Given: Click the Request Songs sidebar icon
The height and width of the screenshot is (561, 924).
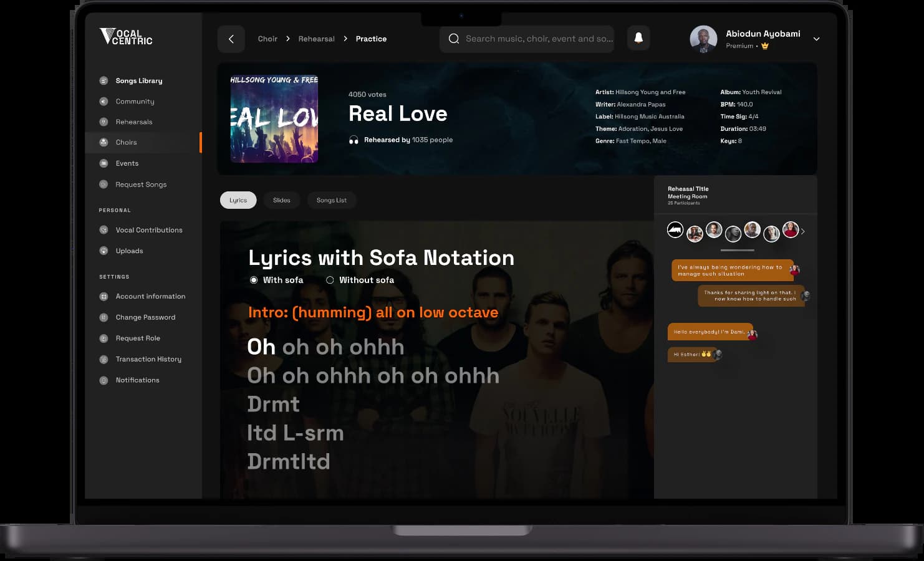Looking at the screenshot, I should click(103, 184).
